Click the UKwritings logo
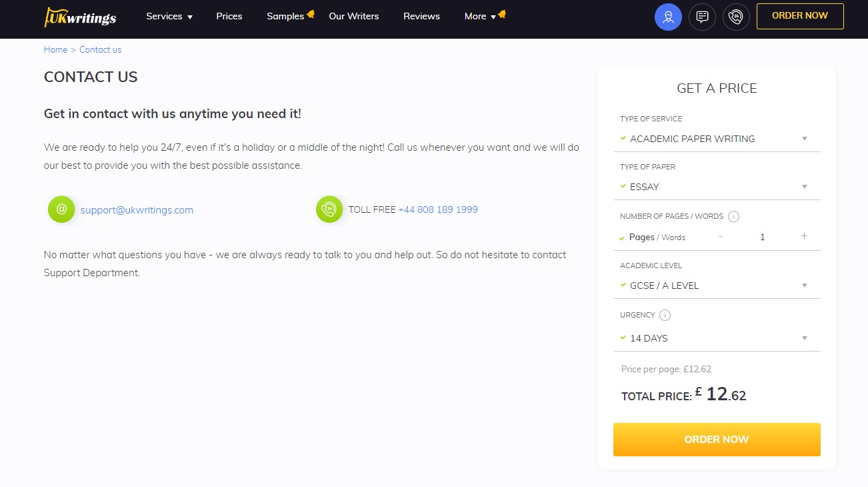The width and height of the screenshot is (868, 487). click(80, 17)
